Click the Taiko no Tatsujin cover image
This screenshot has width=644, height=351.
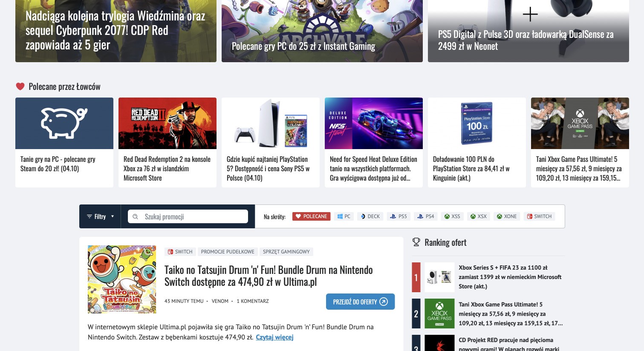(x=122, y=279)
